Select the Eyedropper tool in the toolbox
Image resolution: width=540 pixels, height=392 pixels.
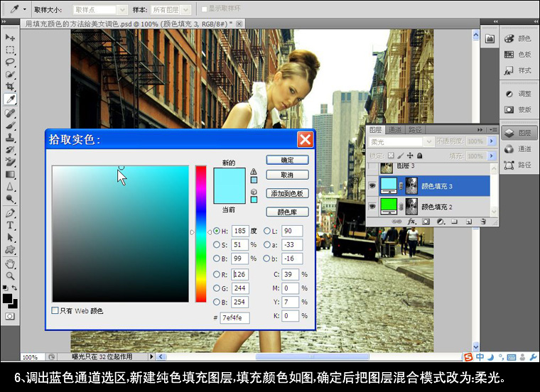tap(11, 99)
